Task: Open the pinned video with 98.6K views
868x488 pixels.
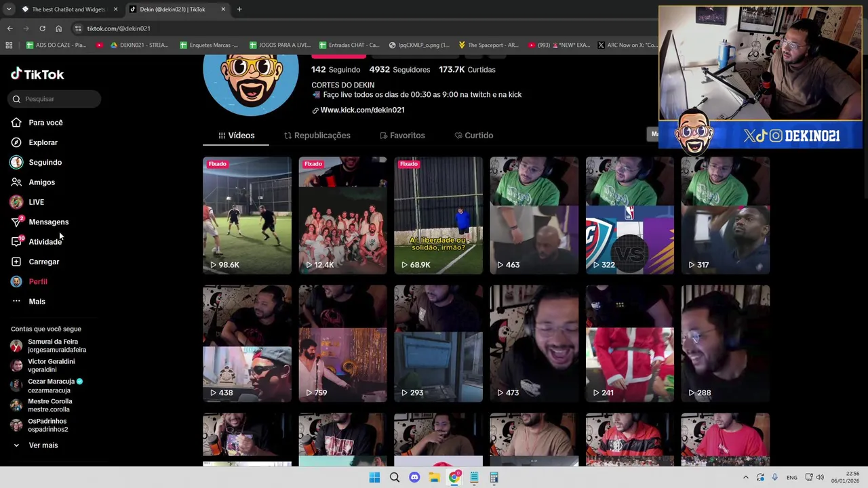Action: (x=247, y=216)
